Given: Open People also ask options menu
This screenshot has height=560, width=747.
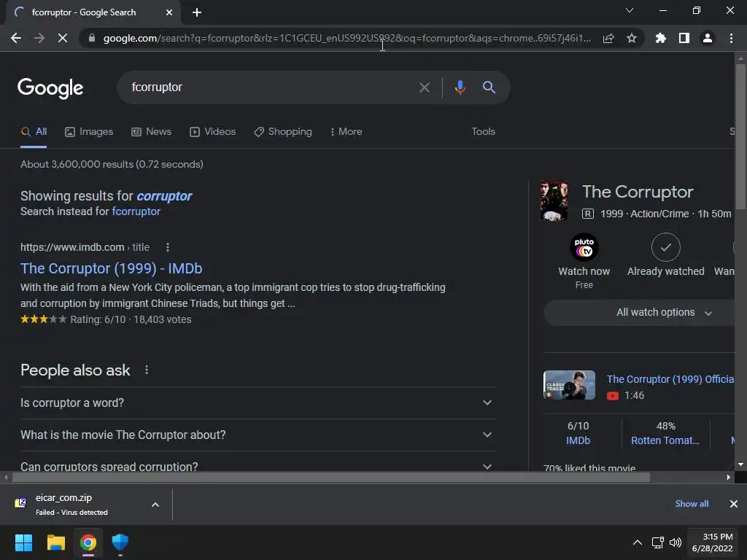Looking at the screenshot, I should pos(147,370).
